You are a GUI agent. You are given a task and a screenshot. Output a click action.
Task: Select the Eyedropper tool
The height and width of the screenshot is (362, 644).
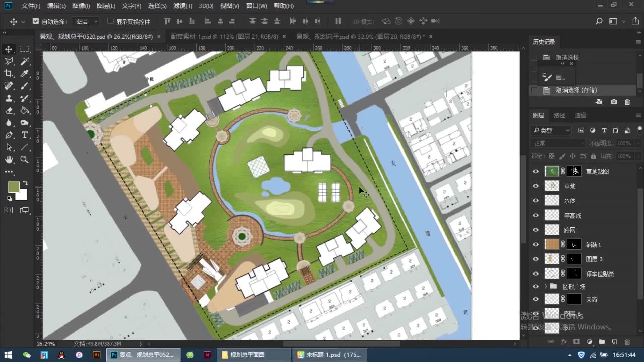24,73
